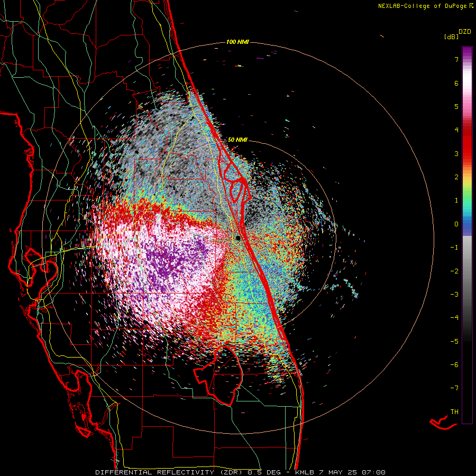Click the 4 value on the color scale

pos(456,130)
